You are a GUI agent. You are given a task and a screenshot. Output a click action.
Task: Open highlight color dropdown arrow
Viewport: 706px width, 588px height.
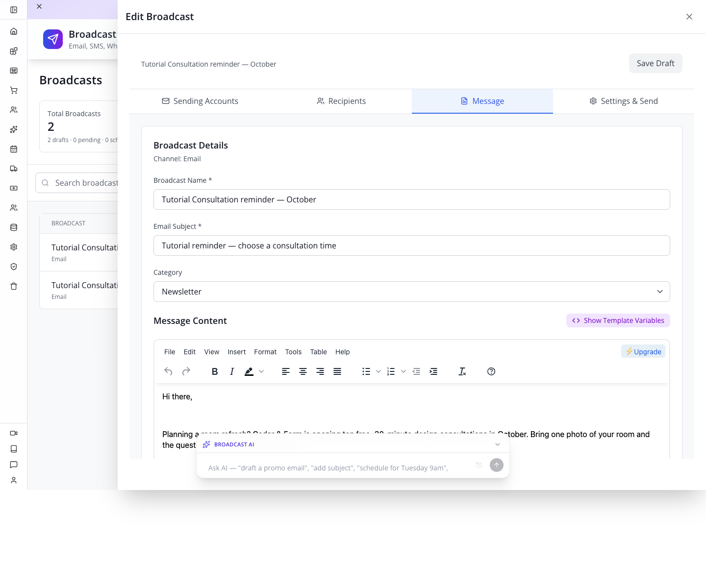click(x=261, y=371)
